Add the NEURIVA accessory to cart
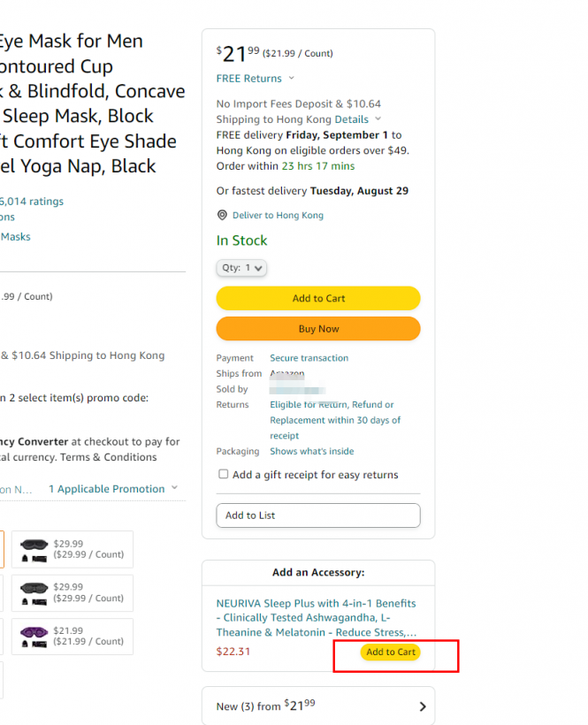588x725 pixels. click(390, 652)
